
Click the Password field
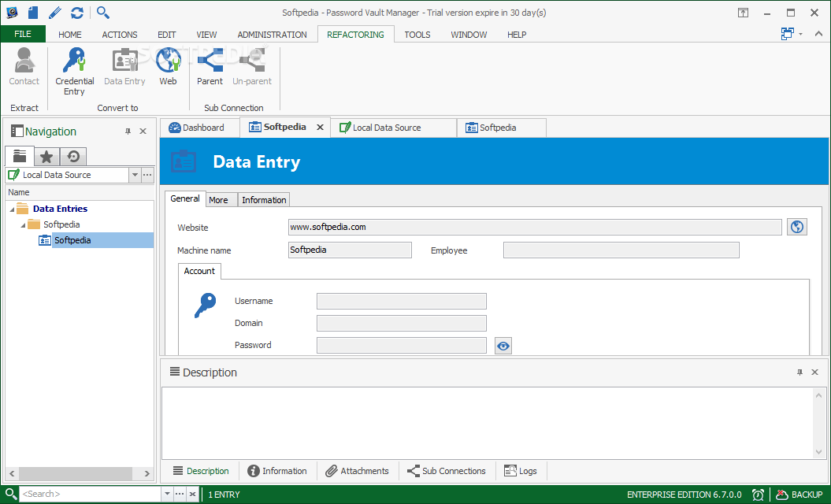pos(401,346)
